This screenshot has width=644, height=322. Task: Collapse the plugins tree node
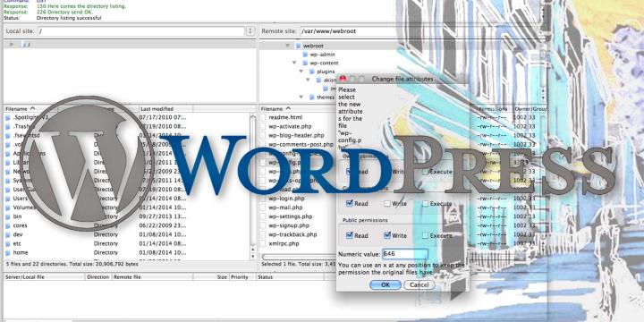tap(301, 72)
